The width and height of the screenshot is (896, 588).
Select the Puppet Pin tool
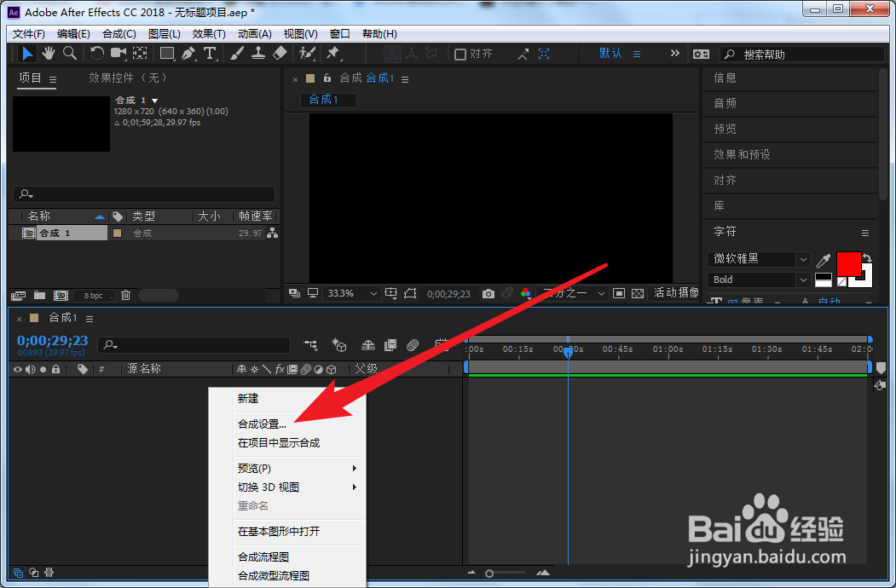pyautogui.click(x=332, y=54)
